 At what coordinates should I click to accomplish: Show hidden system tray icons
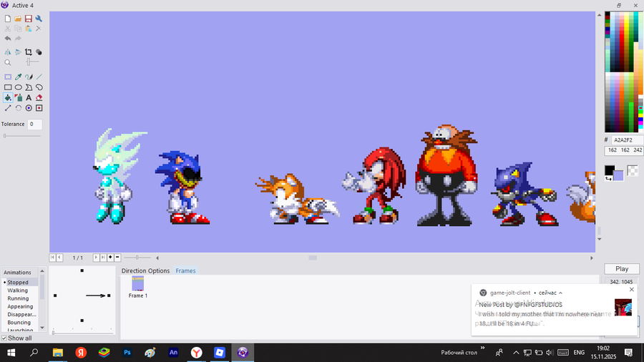coord(516,353)
